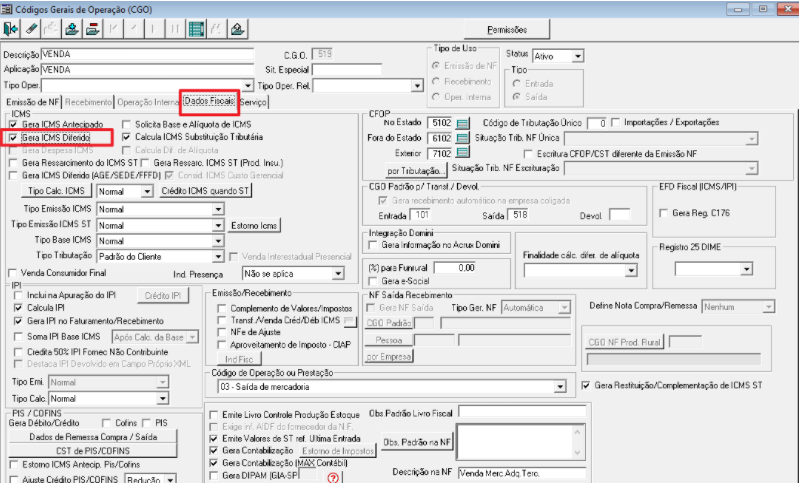Open the Serviço tab
The image size is (801, 485).
click(253, 102)
